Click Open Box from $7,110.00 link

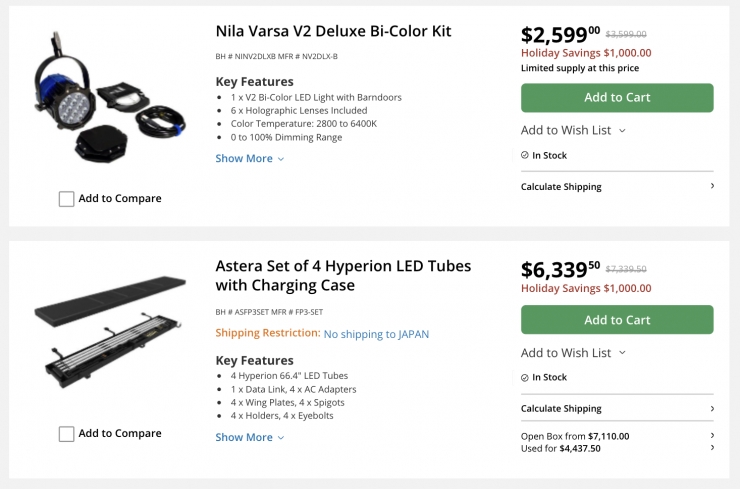pos(575,436)
